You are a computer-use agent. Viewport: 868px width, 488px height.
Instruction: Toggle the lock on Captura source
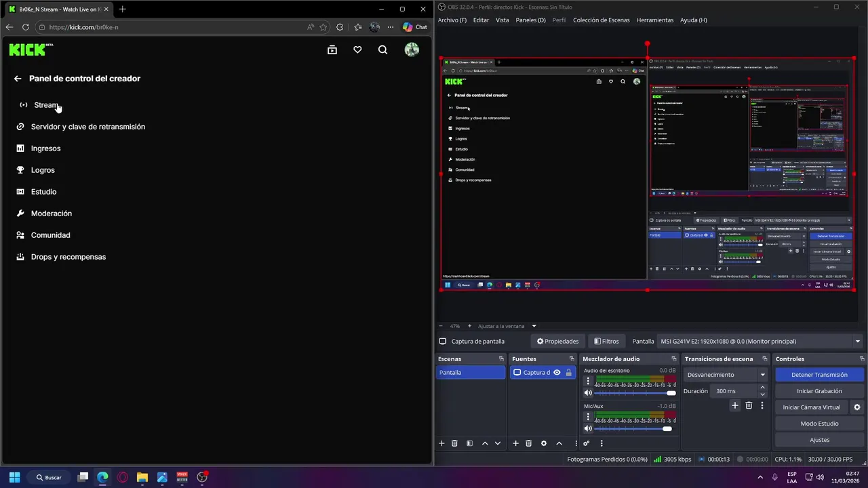568,372
